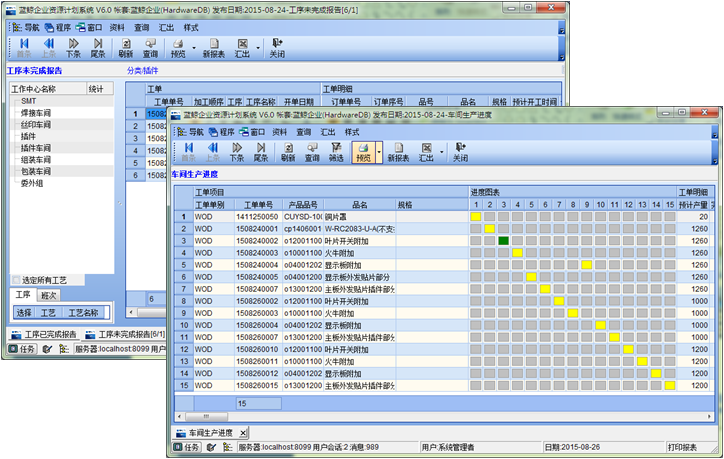
Task: Click 首条 icon in the 工序未完成报告 window
Action: click(x=24, y=48)
